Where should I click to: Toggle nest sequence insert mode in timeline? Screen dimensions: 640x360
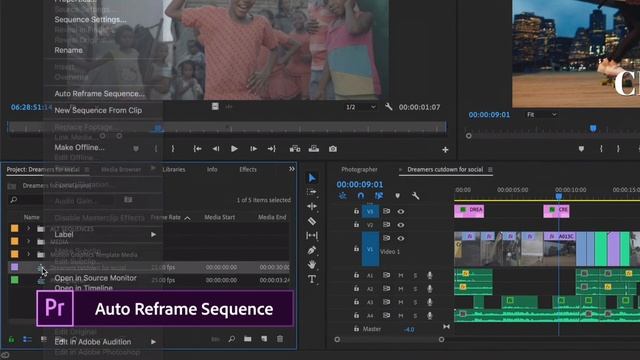tap(342, 196)
